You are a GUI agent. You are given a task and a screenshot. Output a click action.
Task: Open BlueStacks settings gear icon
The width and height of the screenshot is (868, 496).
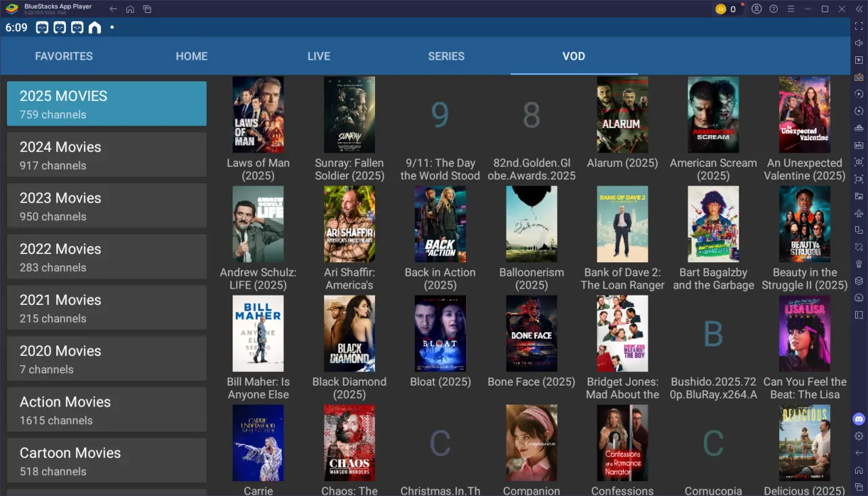coord(859,436)
